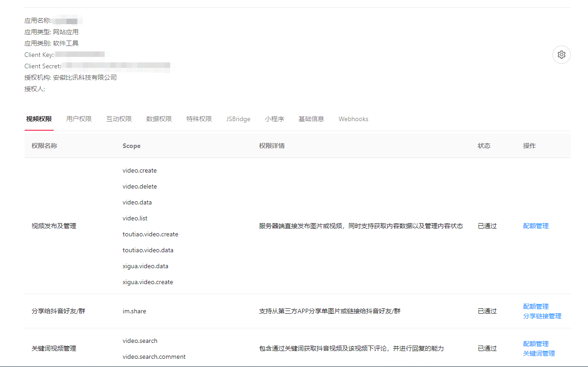Open the JSBridge tab
This screenshot has height=367, width=588.
click(238, 119)
